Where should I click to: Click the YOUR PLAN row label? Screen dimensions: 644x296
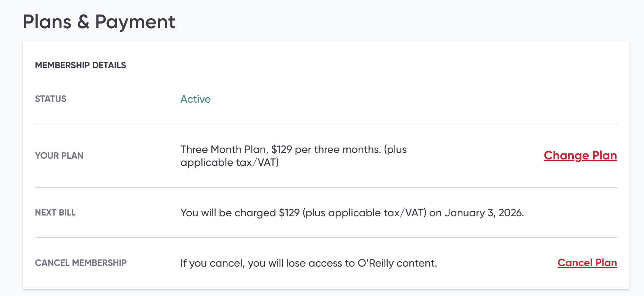point(59,156)
